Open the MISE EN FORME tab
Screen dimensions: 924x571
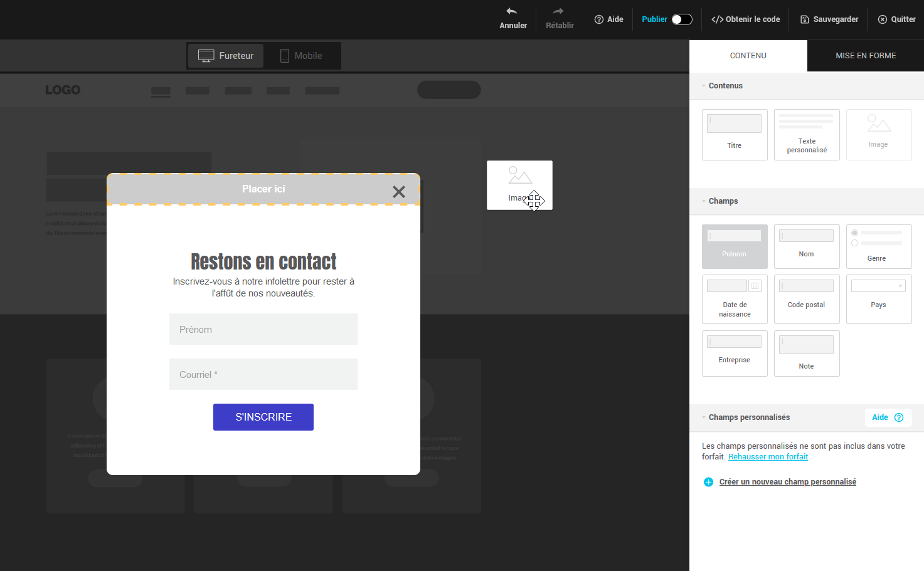865,56
